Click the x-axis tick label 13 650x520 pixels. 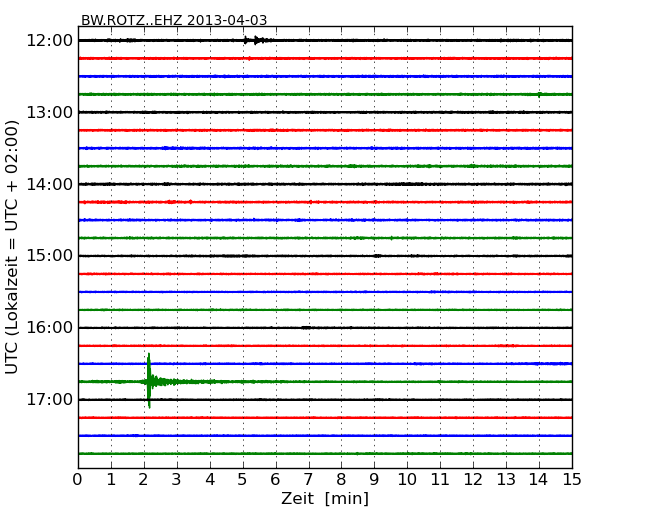pyautogui.click(x=506, y=479)
